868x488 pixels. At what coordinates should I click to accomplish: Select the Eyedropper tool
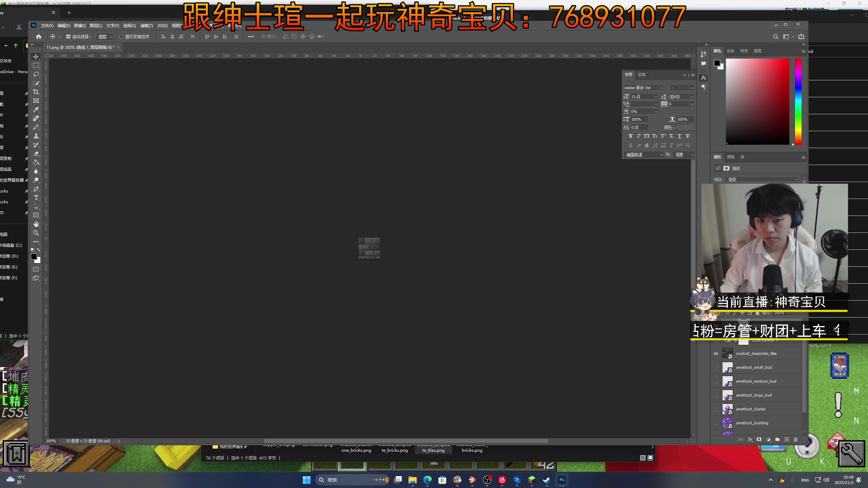pos(36,109)
